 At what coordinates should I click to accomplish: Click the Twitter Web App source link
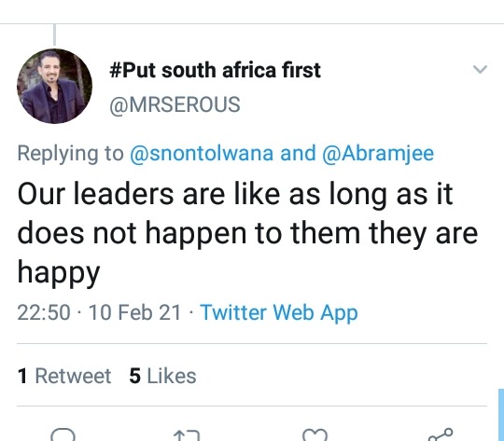tap(279, 312)
